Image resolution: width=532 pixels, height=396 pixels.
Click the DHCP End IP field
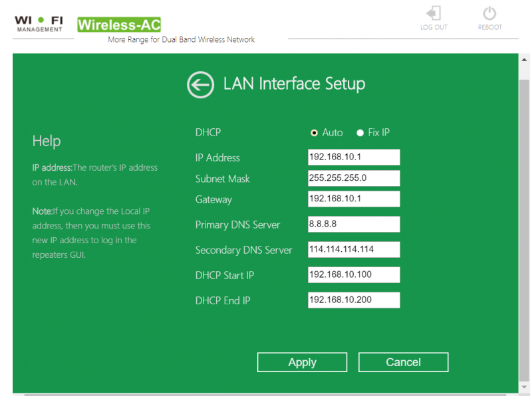click(x=354, y=300)
